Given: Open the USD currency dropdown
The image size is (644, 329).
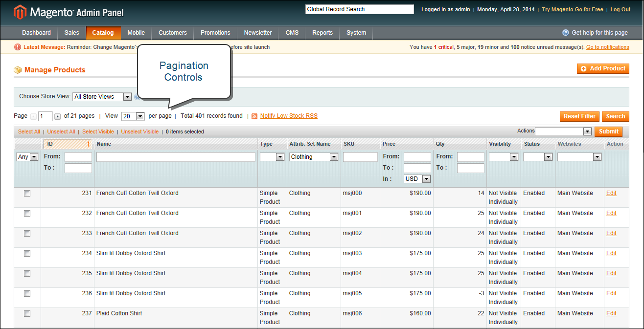Looking at the screenshot, I should [x=417, y=179].
